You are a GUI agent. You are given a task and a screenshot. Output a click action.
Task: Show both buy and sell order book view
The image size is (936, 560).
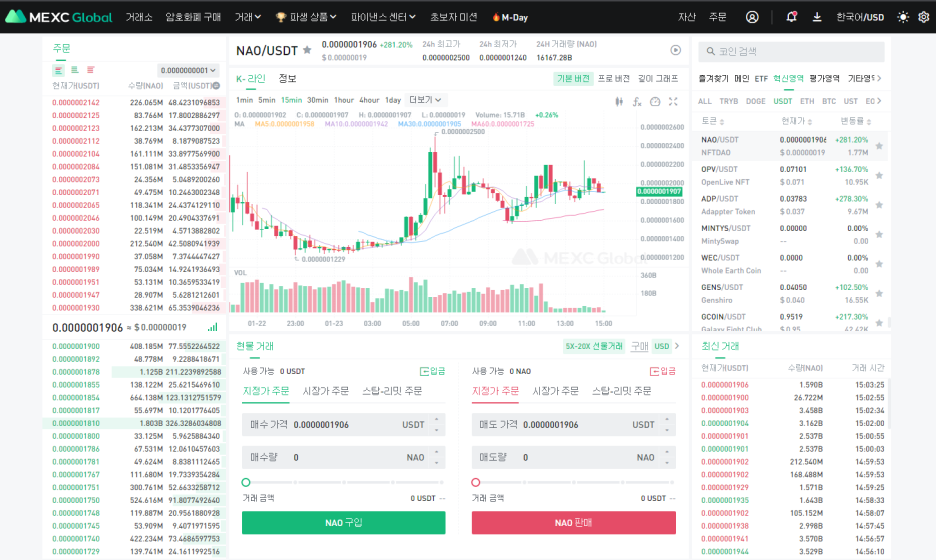coord(58,70)
